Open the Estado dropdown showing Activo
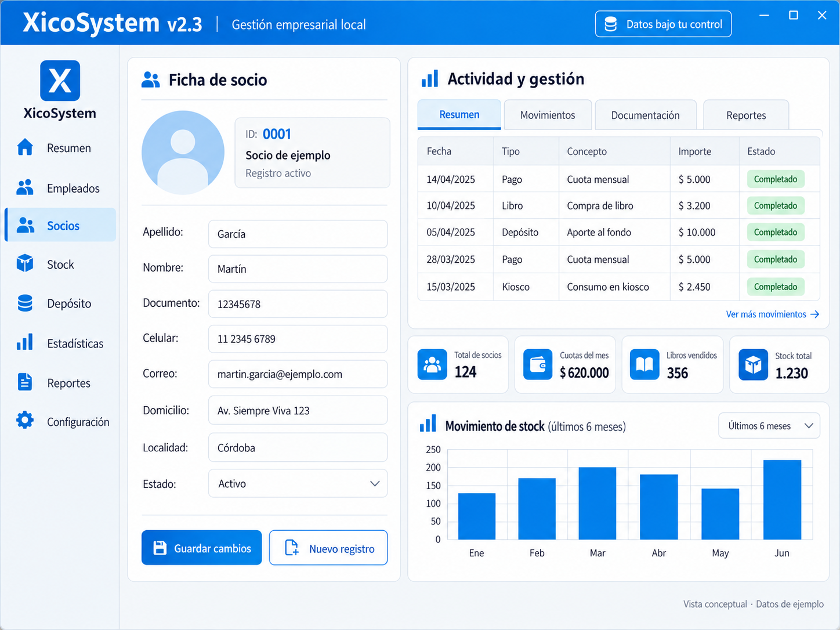Image resolution: width=840 pixels, height=630 pixels. click(x=298, y=483)
